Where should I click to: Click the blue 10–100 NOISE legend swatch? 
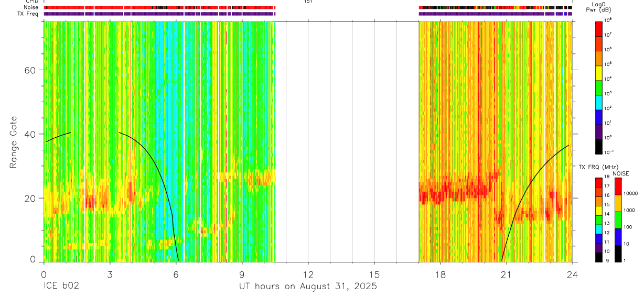pos(617,237)
